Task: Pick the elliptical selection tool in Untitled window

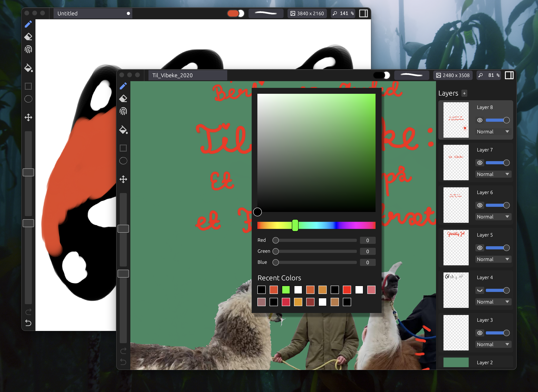Action: [28, 99]
